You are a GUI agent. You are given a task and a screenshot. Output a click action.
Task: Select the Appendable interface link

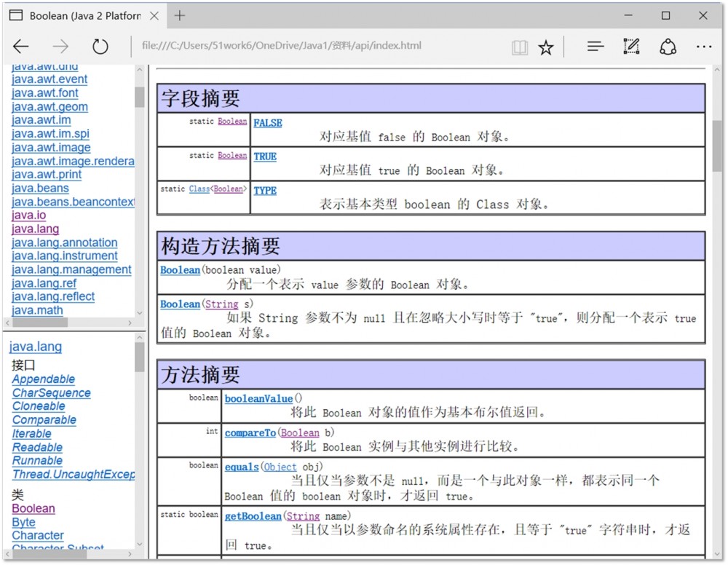(44, 379)
